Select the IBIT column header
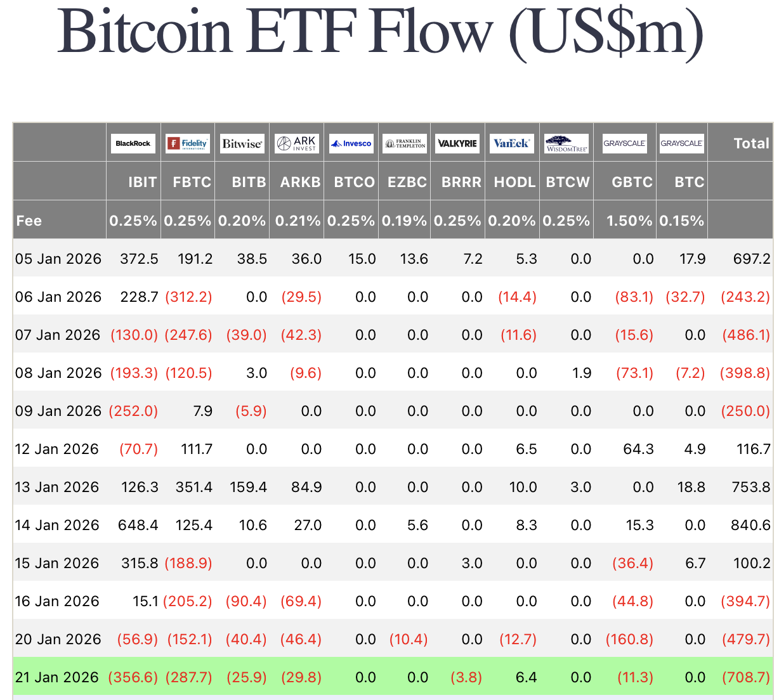Screen dimensions: 779x700 pyautogui.click(x=142, y=182)
